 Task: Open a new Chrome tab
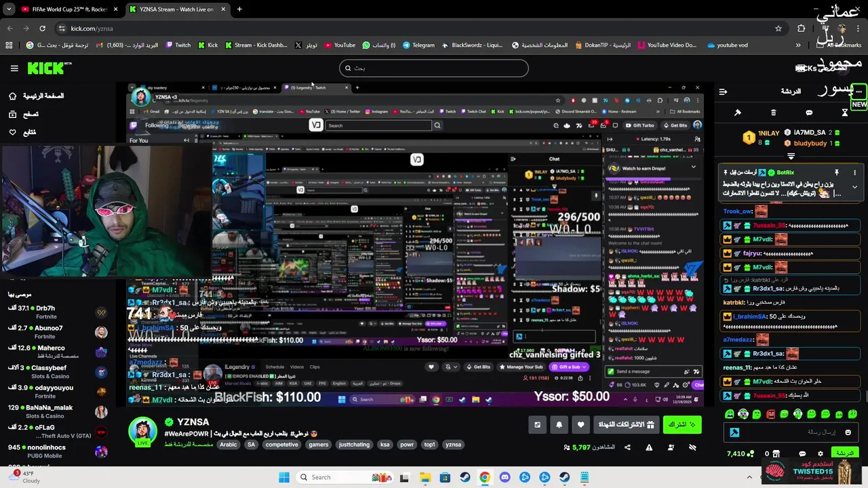239,9
